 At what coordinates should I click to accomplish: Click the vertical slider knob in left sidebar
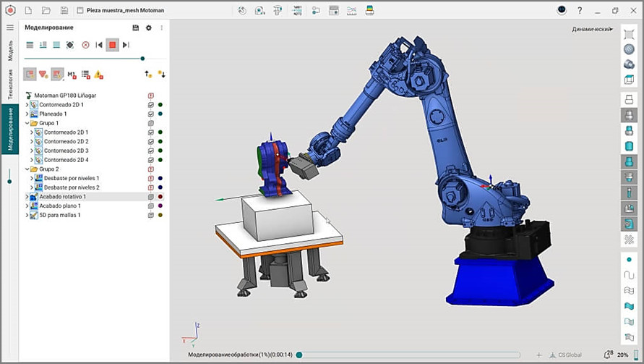point(9,182)
